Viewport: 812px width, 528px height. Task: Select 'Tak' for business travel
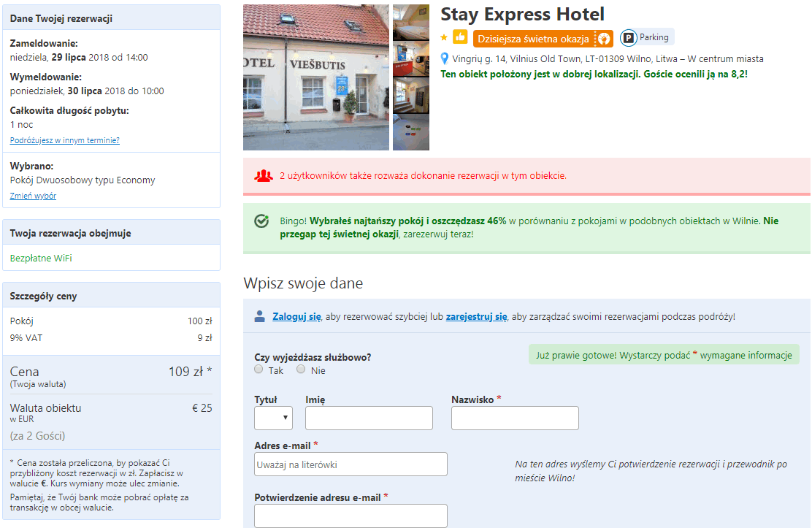coord(258,370)
